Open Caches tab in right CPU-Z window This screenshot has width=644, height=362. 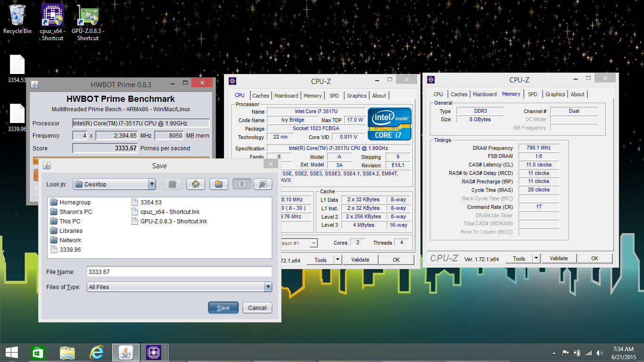tap(459, 94)
